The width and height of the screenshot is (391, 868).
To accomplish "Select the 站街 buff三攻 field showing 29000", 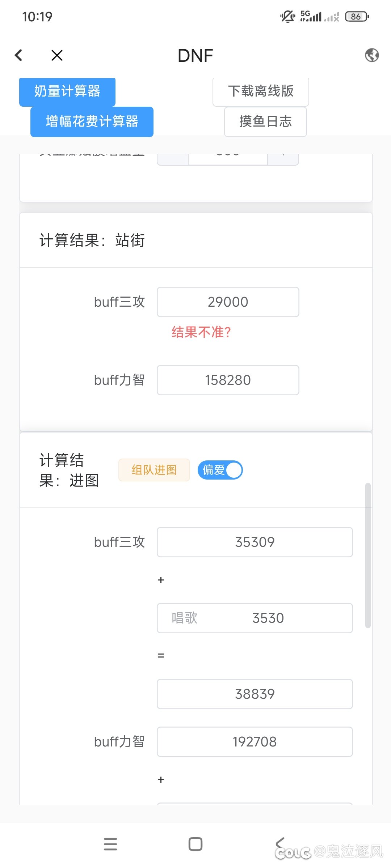I will point(228,302).
